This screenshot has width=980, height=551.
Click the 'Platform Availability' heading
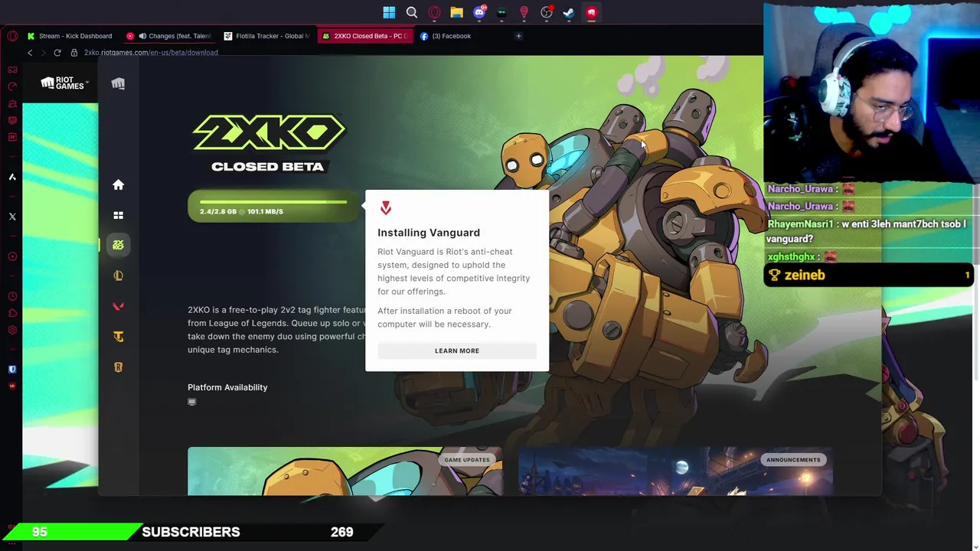tap(227, 387)
